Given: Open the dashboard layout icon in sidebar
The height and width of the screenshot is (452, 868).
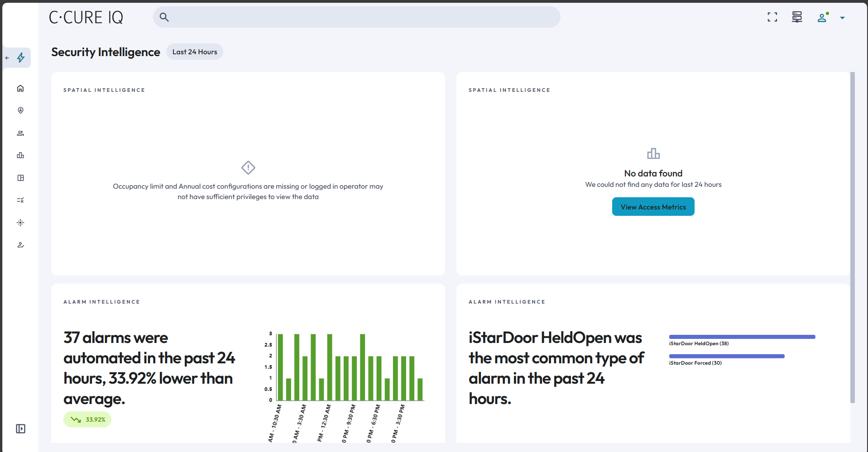Looking at the screenshot, I should click(20, 178).
